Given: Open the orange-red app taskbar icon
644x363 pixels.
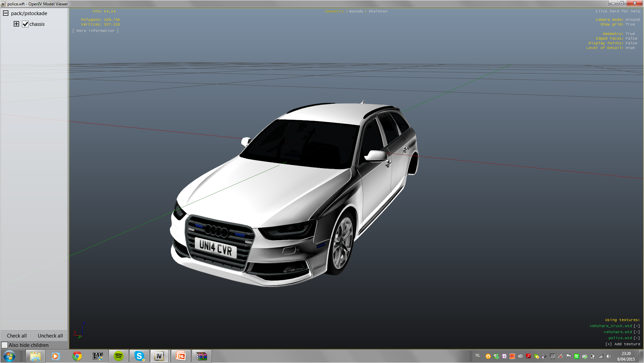Looking at the screenshot, I should (x=181, y=356).
